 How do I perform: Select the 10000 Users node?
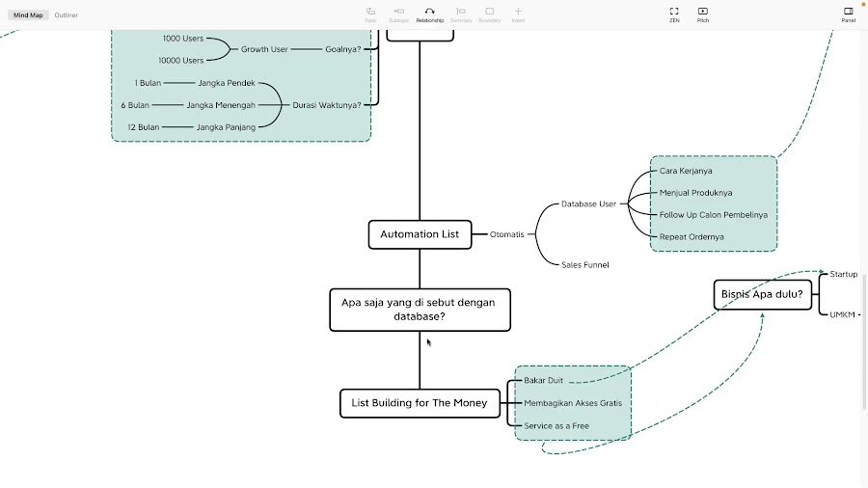coord(180,61)
